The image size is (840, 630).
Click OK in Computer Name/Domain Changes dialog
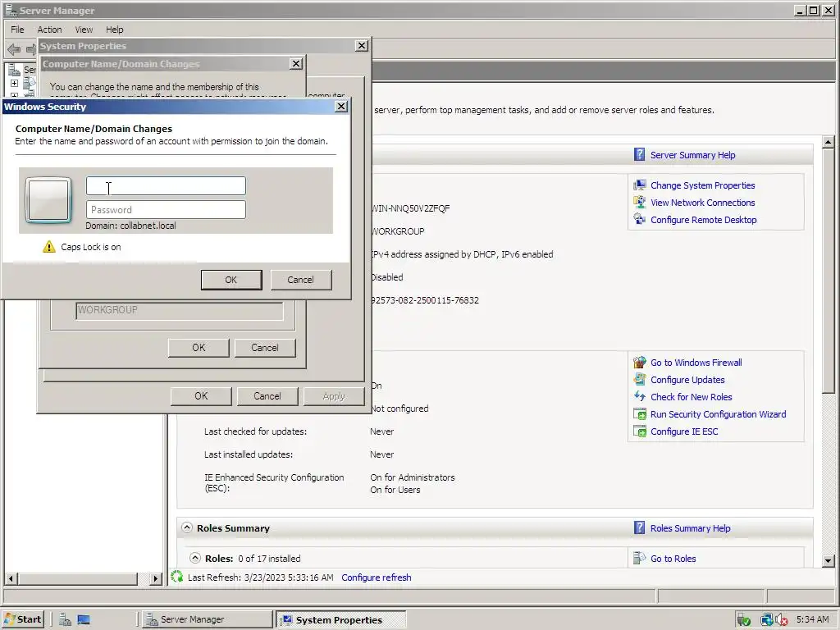click(x=199, y=348)
